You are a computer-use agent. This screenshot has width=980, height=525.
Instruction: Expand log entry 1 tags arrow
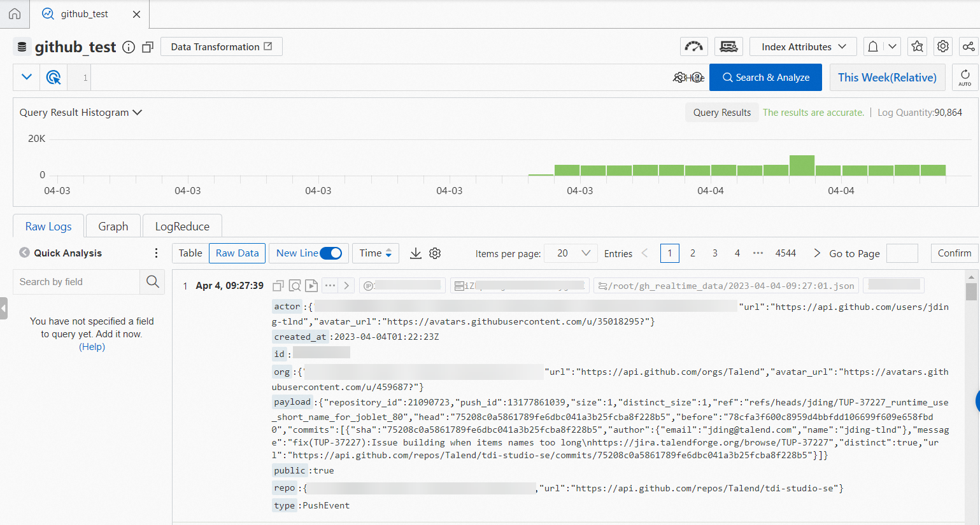coord(346,286)
